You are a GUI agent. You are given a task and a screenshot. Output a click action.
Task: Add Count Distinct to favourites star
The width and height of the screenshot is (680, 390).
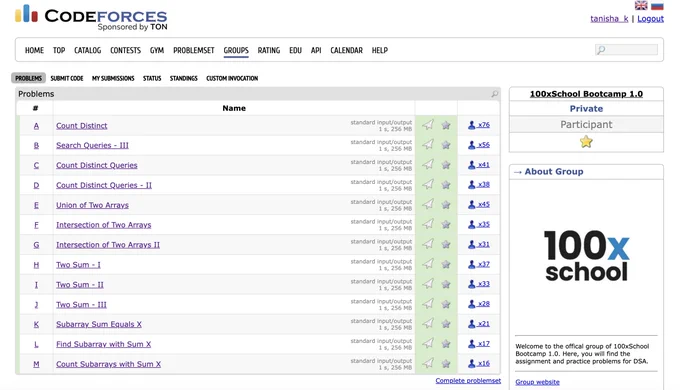pyautogui.click(x=446, y=125)
